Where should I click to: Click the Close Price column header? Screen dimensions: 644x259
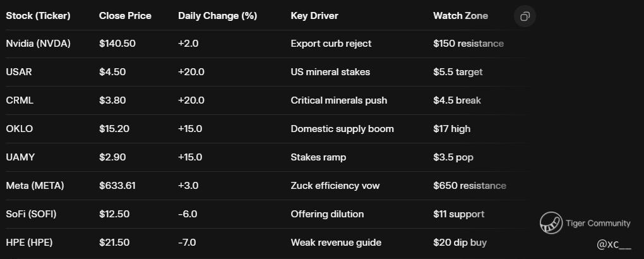coord(125,16)
